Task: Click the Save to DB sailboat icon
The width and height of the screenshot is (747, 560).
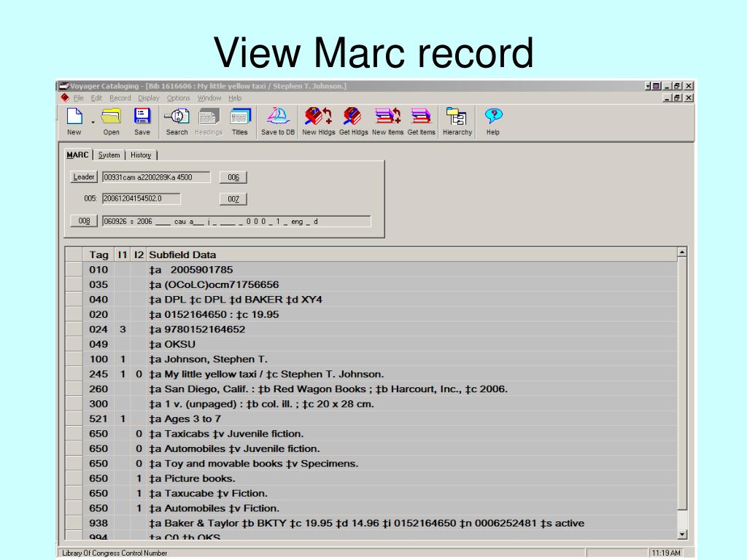Action: pos(278,116)
